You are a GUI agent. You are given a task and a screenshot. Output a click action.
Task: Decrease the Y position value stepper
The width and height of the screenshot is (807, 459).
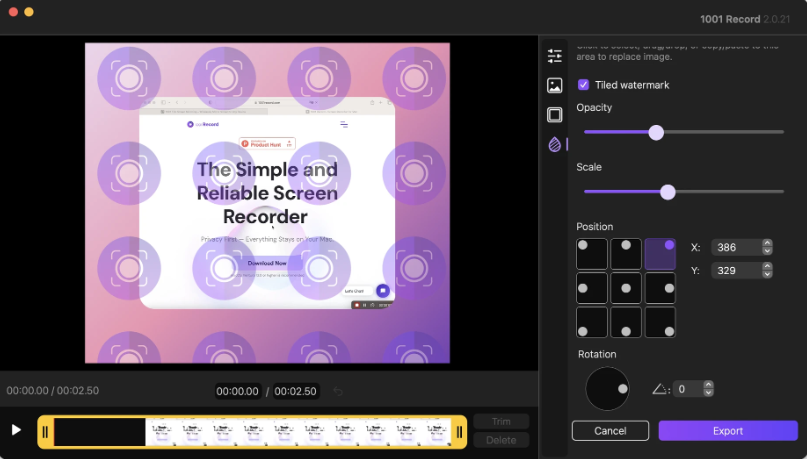[x=767, y=274]
